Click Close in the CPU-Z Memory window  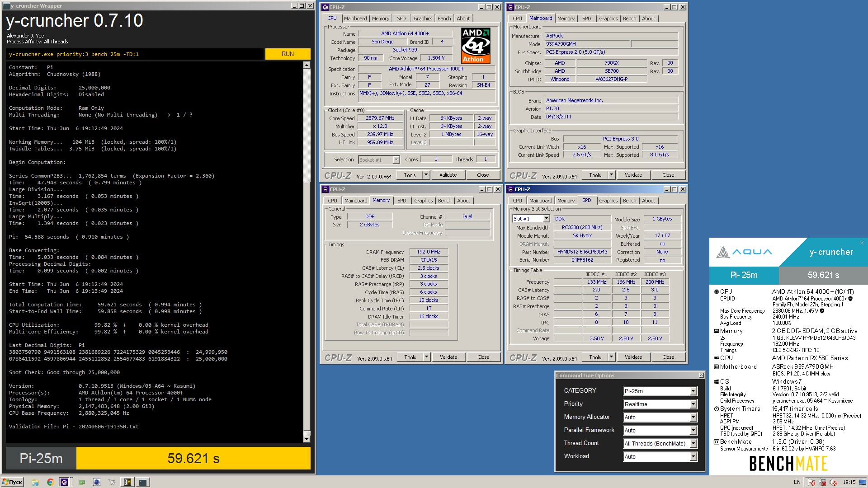coord(483,357)
